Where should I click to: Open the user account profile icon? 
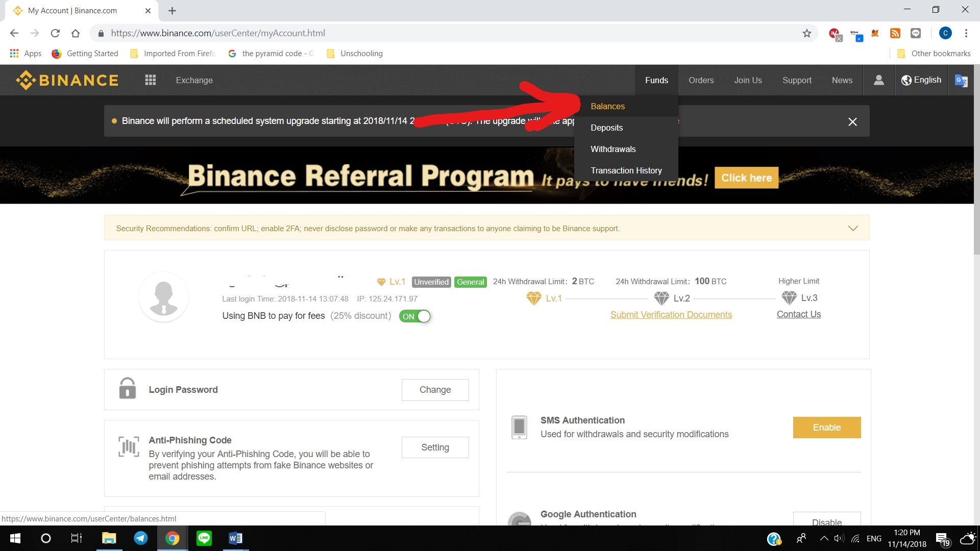coord(878,80)
